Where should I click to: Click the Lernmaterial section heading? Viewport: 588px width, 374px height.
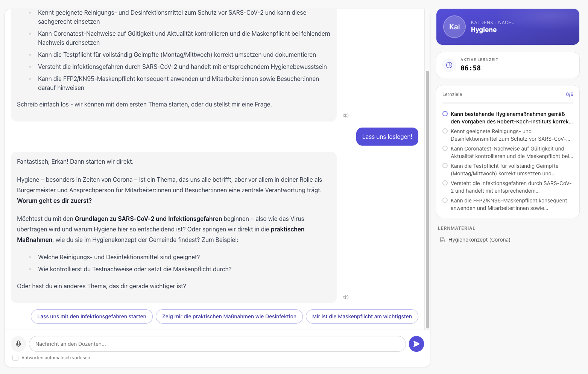pyautogui.click(x=456, y=228)
